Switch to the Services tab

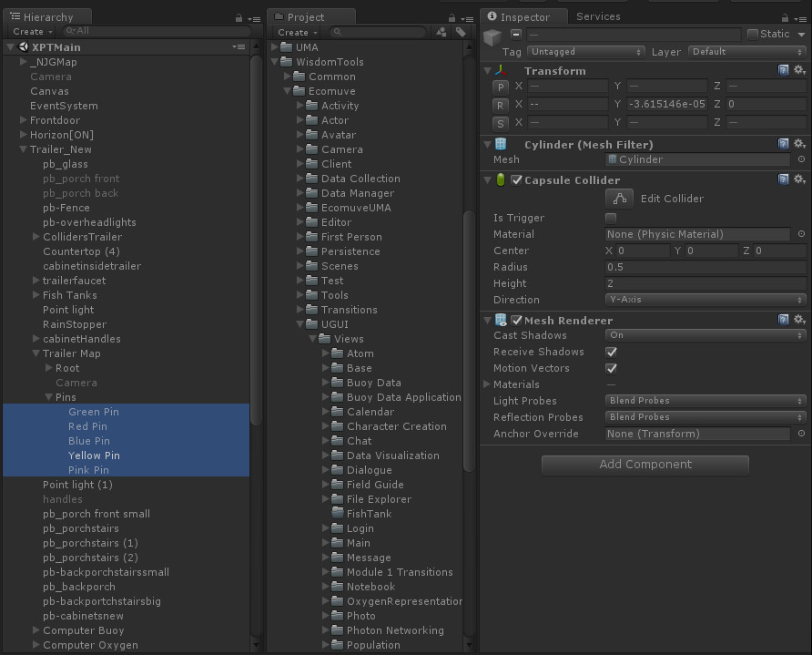[598, 16]
